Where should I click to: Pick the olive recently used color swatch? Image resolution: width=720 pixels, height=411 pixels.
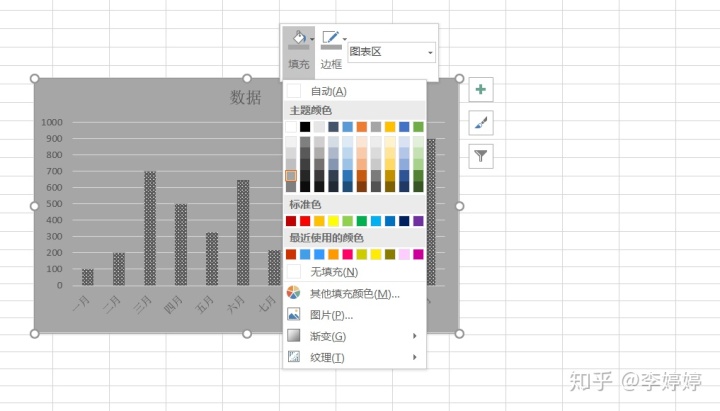[x=390, y=254]
